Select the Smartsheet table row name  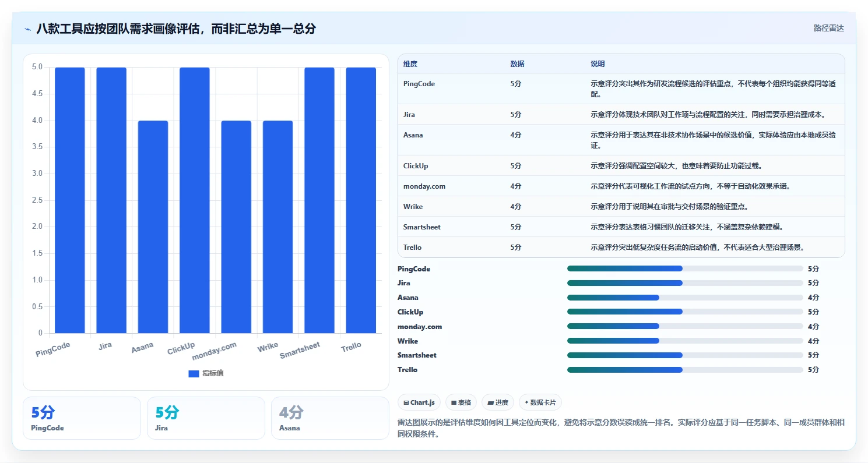coord(422,227)
